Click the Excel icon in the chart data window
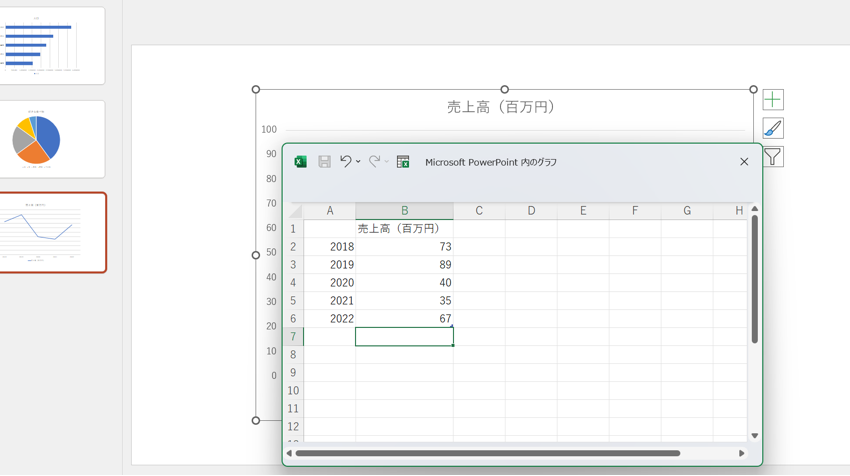Image resolution: width=850 pixels, height=476 pixels. (300, 162)
